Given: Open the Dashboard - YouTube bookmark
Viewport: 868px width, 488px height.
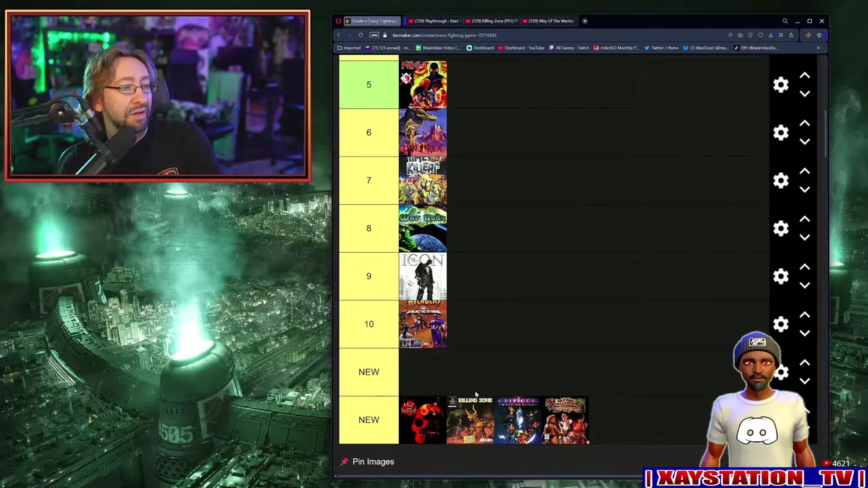Looking at the screenshot, I should (x=521, y=48).
